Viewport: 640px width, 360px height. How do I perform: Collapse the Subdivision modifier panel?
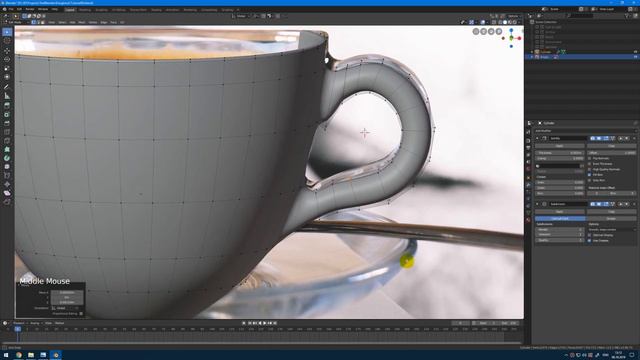pos(538,204)
